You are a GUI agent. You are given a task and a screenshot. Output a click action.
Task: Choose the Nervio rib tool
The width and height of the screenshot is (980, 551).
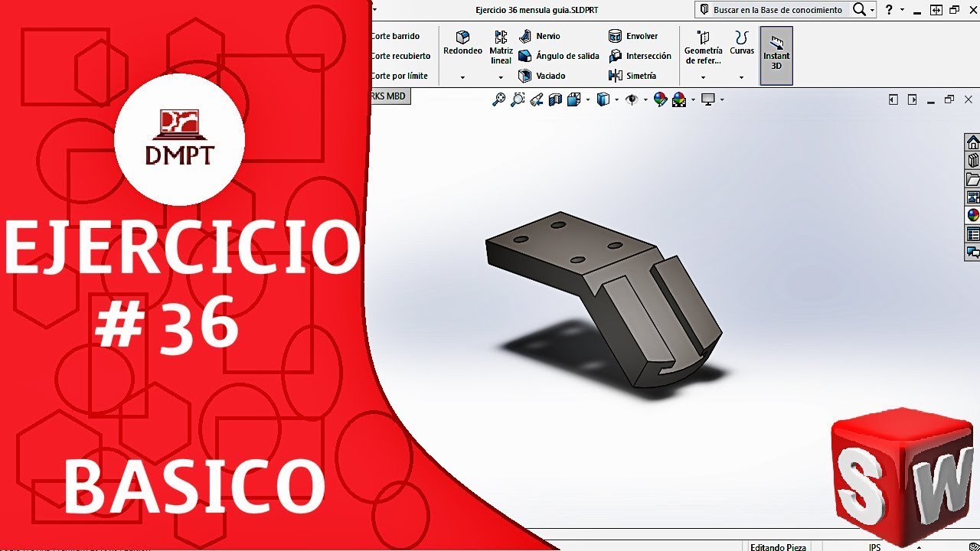(x=539, y=36)
